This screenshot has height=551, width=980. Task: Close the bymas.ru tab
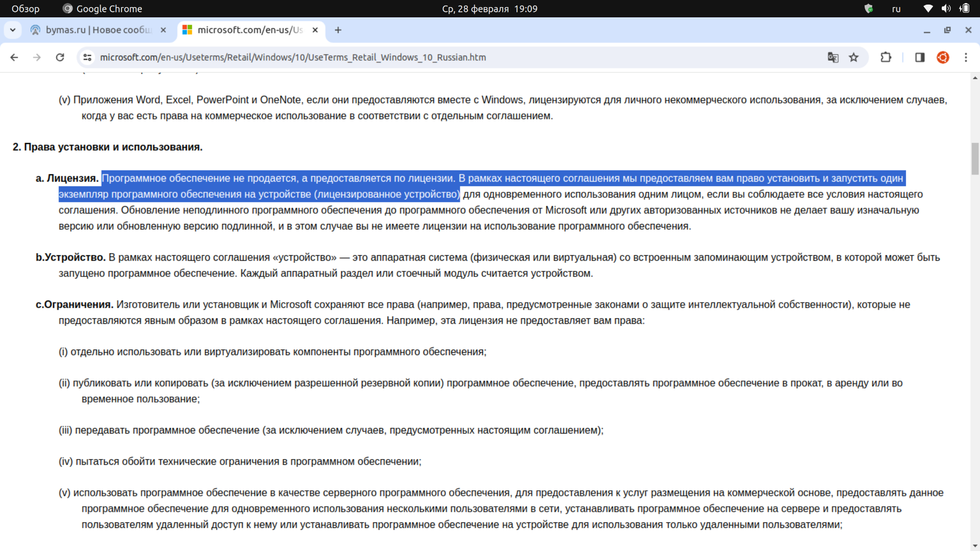163,30
